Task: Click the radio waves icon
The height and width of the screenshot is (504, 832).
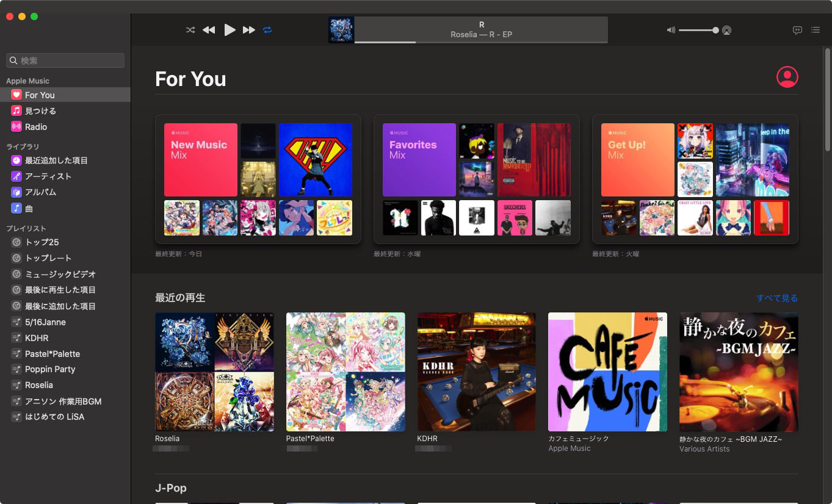Action: [16, 127]
